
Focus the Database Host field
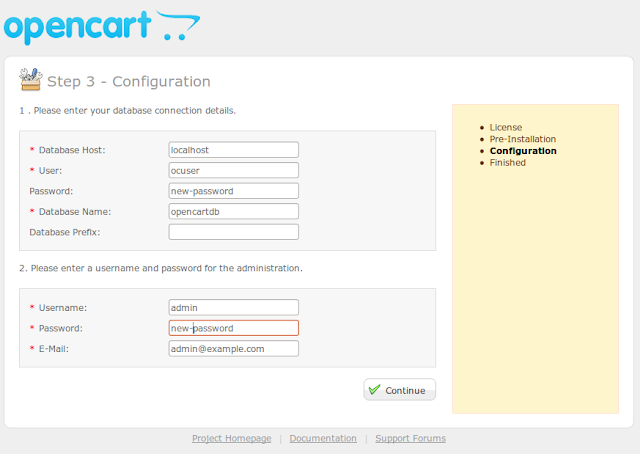coord(234,150)
